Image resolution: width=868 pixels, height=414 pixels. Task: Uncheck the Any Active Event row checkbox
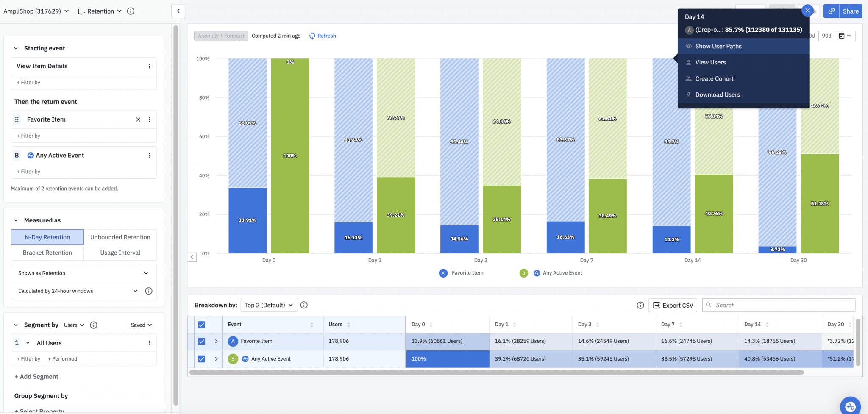[x=201, y=358]
